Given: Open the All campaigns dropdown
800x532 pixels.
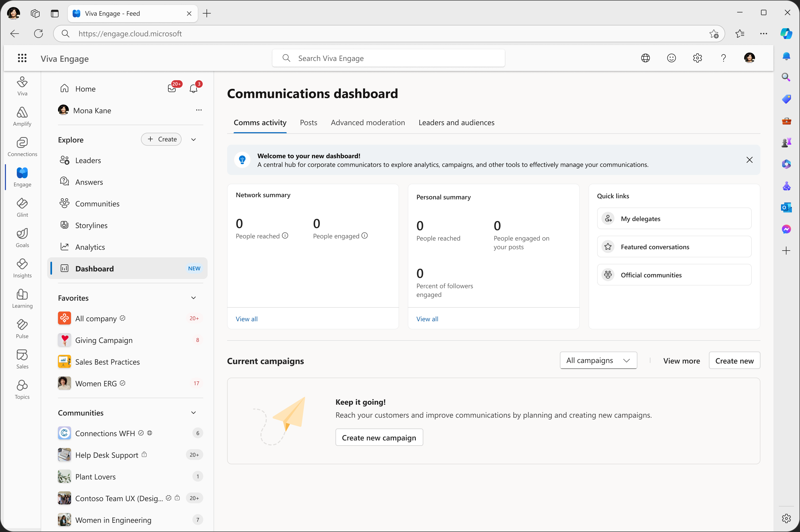Looking at the screenshot, I should (x=598, y=360).
